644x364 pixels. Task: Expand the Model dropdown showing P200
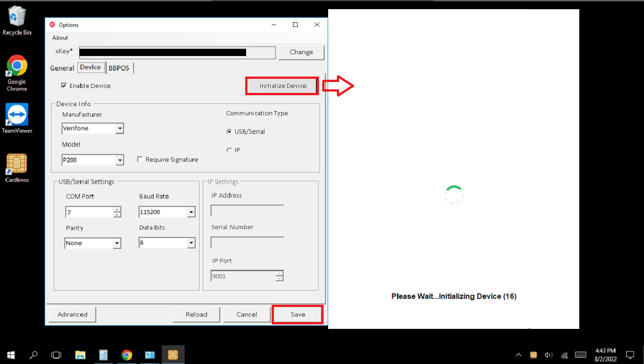pyautogui.click(x=120, y=160)
